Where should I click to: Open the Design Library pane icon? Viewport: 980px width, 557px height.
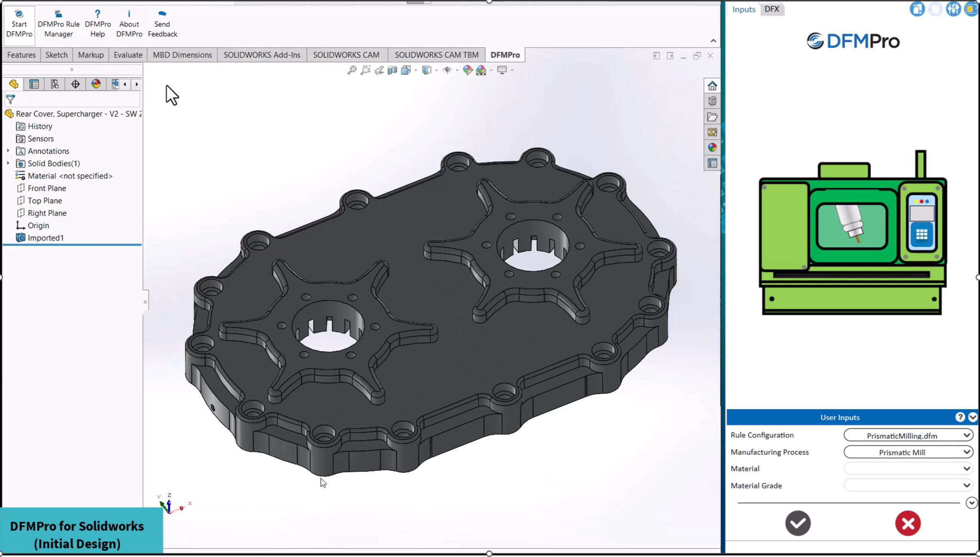coord(712,101)
